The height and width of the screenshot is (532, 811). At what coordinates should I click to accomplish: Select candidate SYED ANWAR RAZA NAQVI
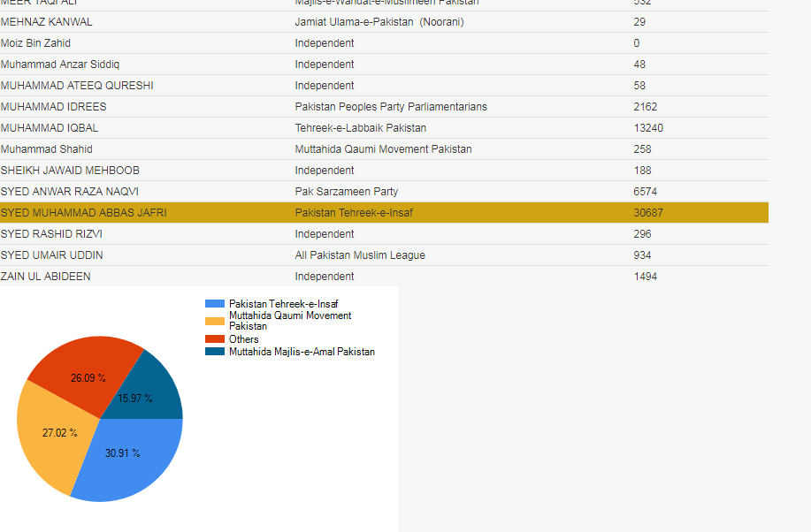[70, 192]
